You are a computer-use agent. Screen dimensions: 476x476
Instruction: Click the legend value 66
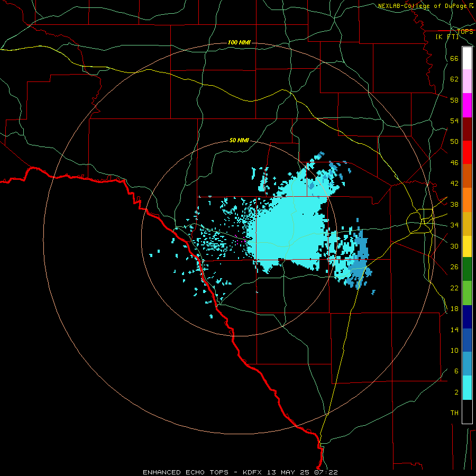point(454,58)
